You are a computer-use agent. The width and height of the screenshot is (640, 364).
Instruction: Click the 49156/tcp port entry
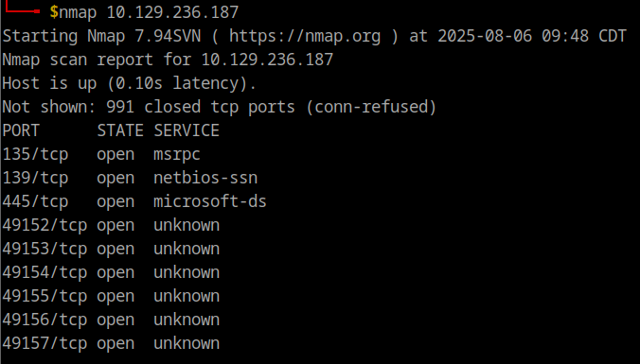click(x=44, y=320)
